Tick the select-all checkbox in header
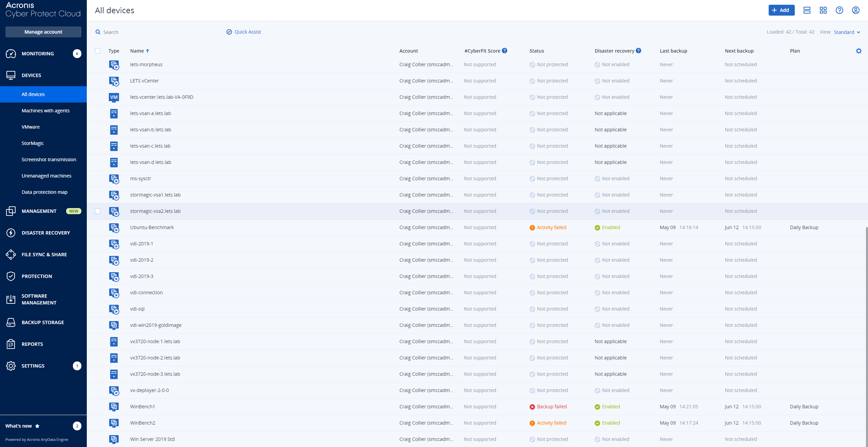868x447 pixels. pyautogui.click(x=98, y=51)
